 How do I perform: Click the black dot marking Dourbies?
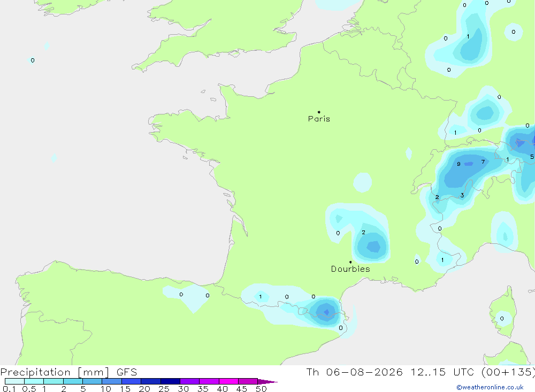(x=350, y=262)
